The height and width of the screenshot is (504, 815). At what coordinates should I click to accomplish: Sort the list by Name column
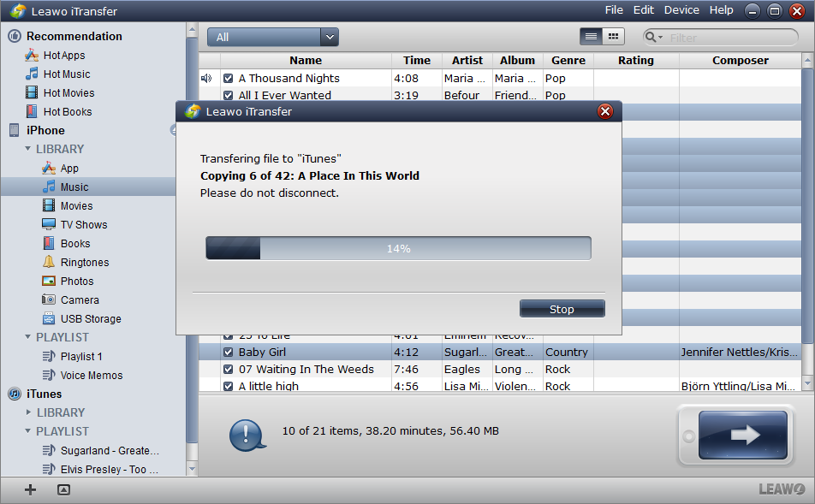306,60
